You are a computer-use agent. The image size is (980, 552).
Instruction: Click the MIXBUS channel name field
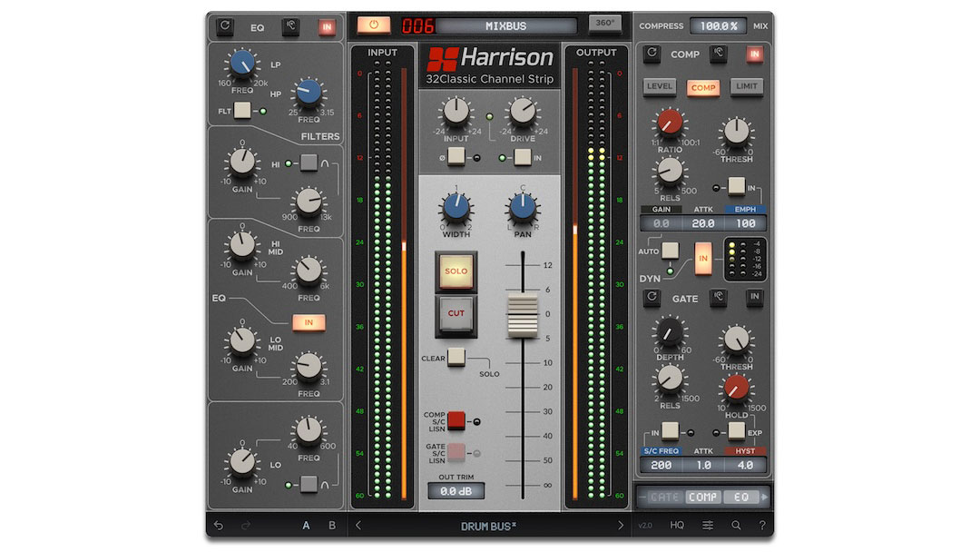pyautogui.click(x=505, y=25)
